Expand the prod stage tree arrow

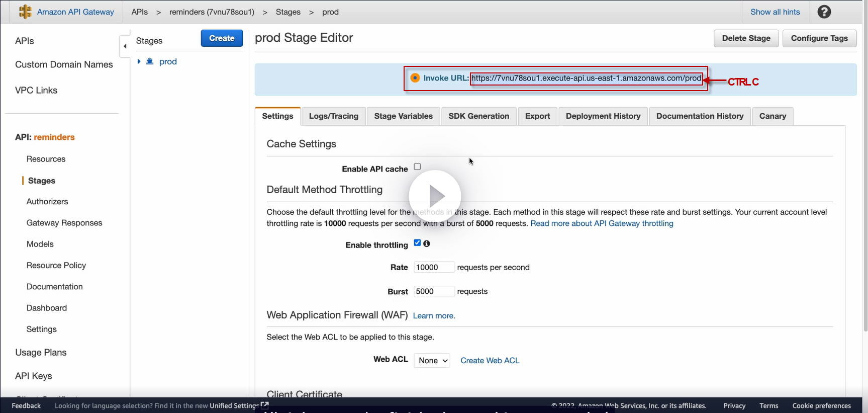click(x=139, y=61)
